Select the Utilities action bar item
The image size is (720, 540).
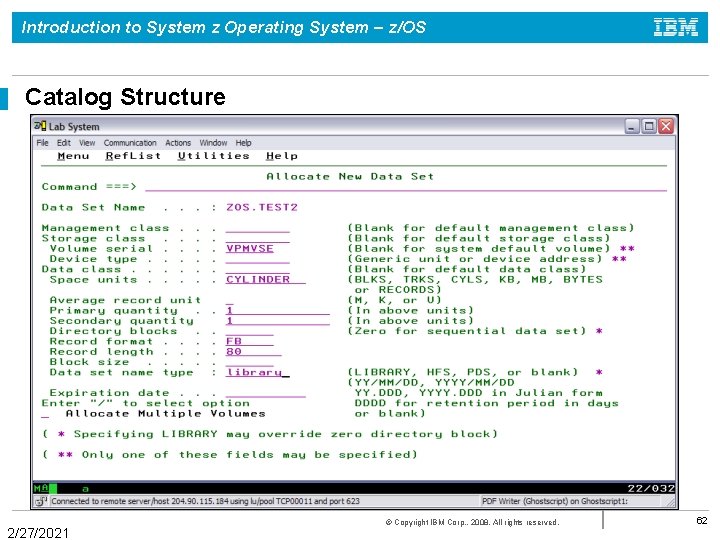click(x=214, y=156)
